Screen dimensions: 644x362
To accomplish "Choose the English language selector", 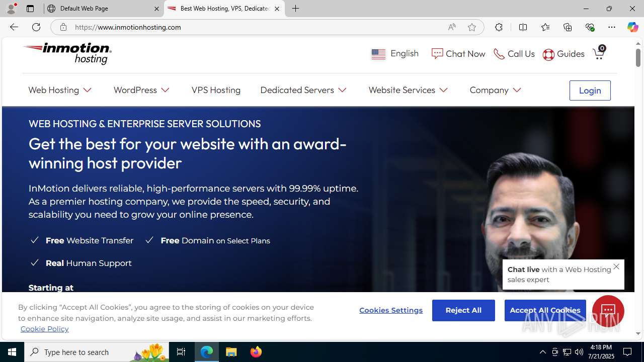I will coord(395,54).
